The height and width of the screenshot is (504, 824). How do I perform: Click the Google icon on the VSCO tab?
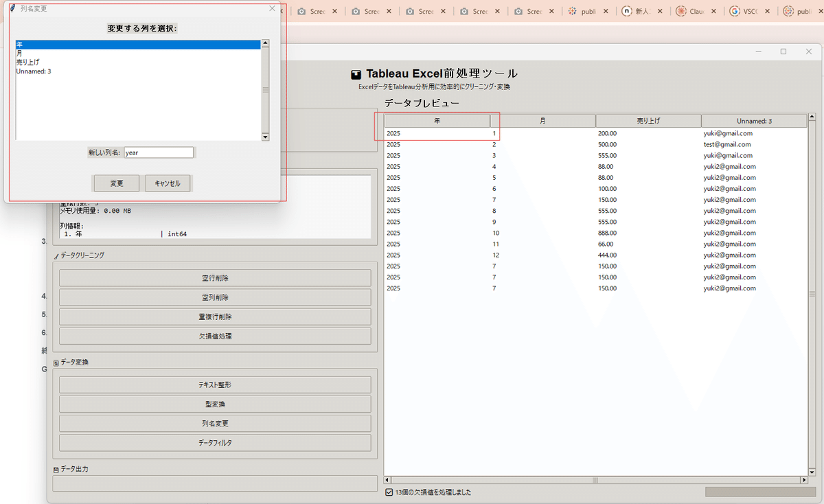coord(736,11)
